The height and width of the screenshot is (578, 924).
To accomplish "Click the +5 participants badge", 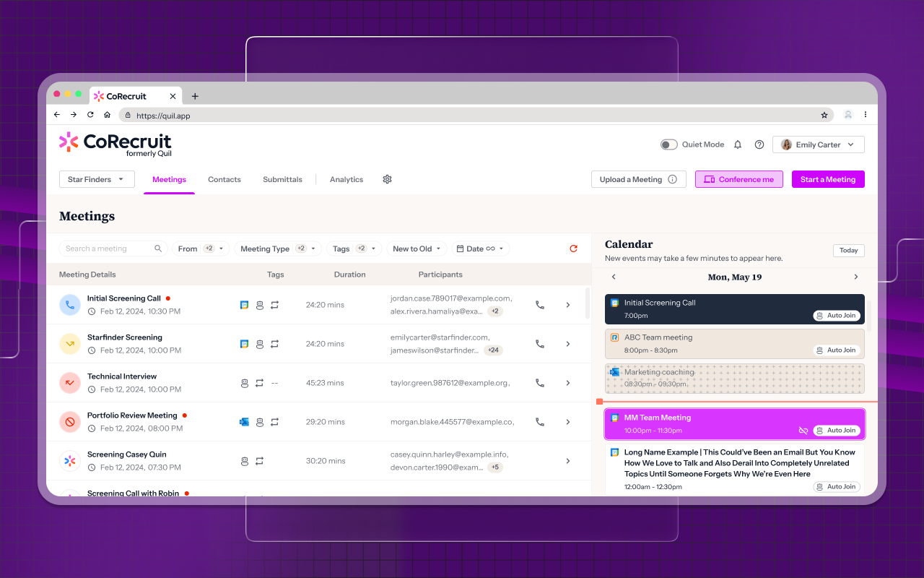I will [495, 467].
